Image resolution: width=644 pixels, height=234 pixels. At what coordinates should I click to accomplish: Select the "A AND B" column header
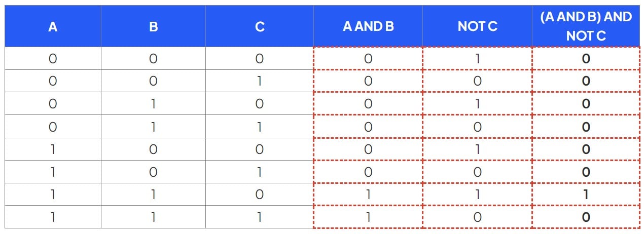coord(368,27)
